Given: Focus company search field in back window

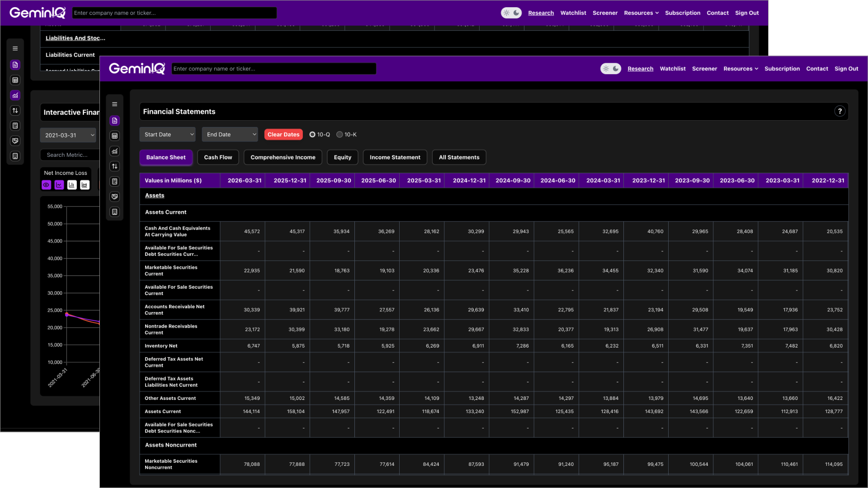Looking at the screenshot, I should pyautogui.click(x=174, y=13).
